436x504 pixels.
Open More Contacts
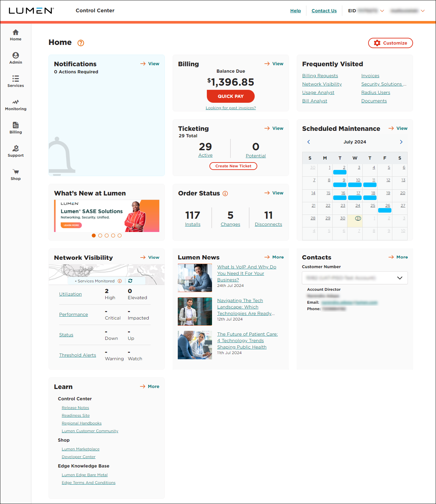pos(398,257)
